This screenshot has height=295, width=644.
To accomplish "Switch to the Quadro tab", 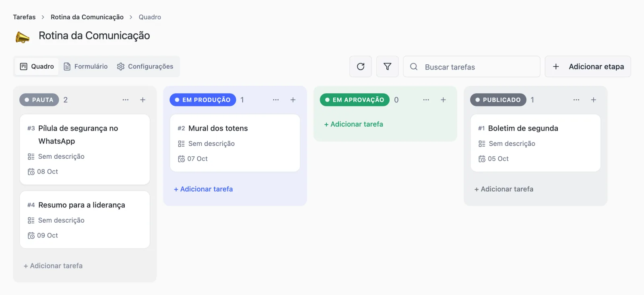I will click(x=37, y=66).
